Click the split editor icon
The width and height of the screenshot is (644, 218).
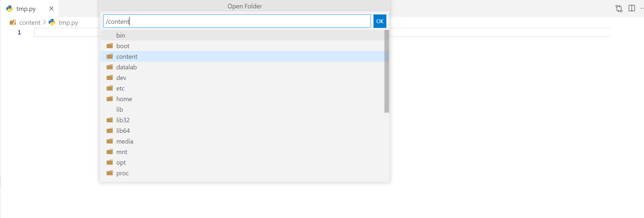631,8
